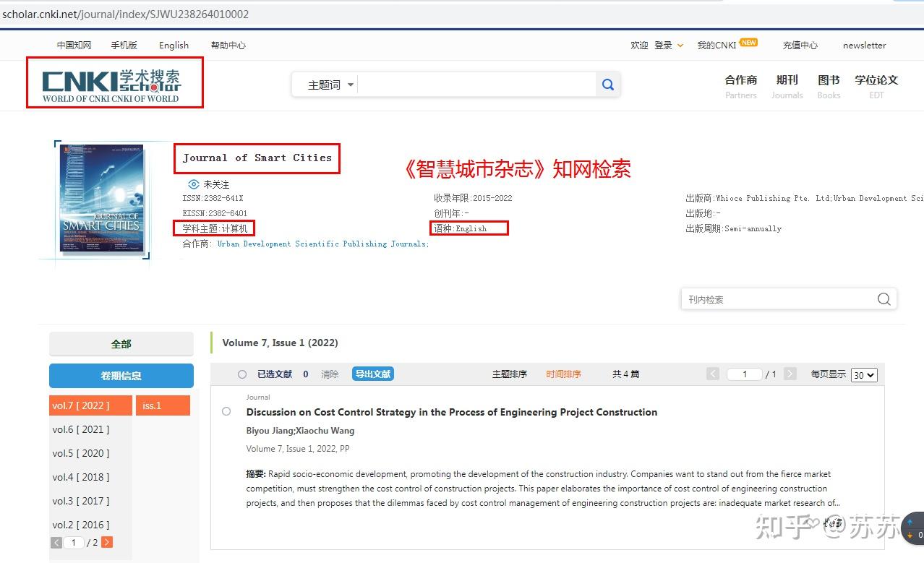Click the Volume 7, Issue 1 (2022) heading
Image resolution: width=924 pixels, height=563 pixels.
point(280,343)
